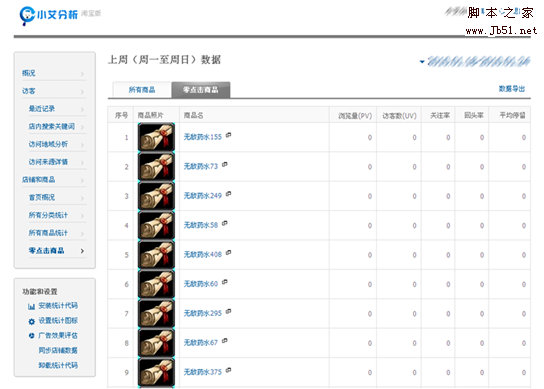
Task: Expand the 概况 sidebar chevron
Action: click(x=82, y=74)
